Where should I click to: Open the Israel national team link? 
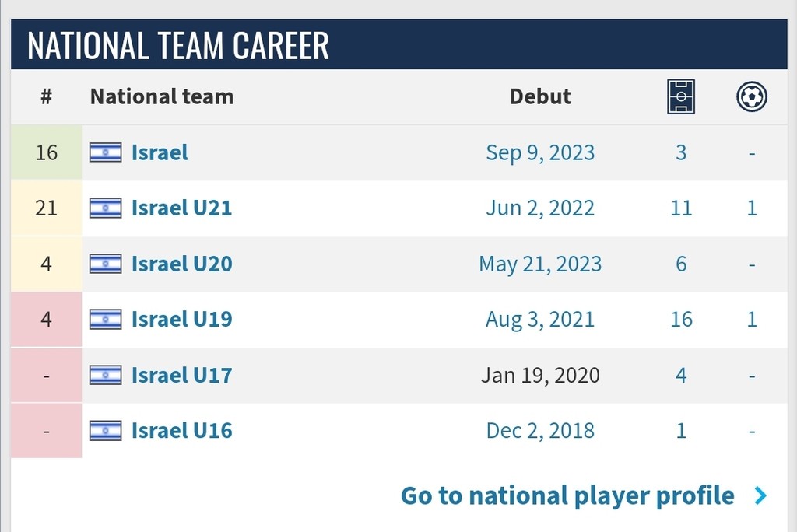click(160, 152)
